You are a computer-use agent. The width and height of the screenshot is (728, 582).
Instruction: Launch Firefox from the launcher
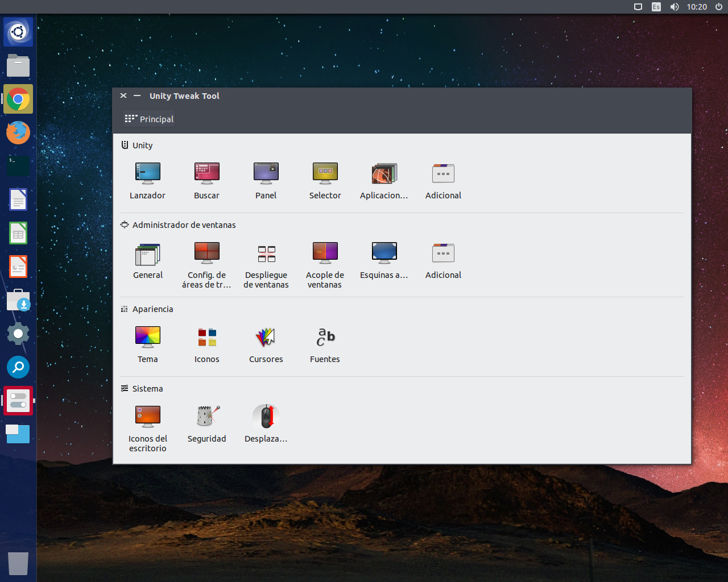coord(18,132)
